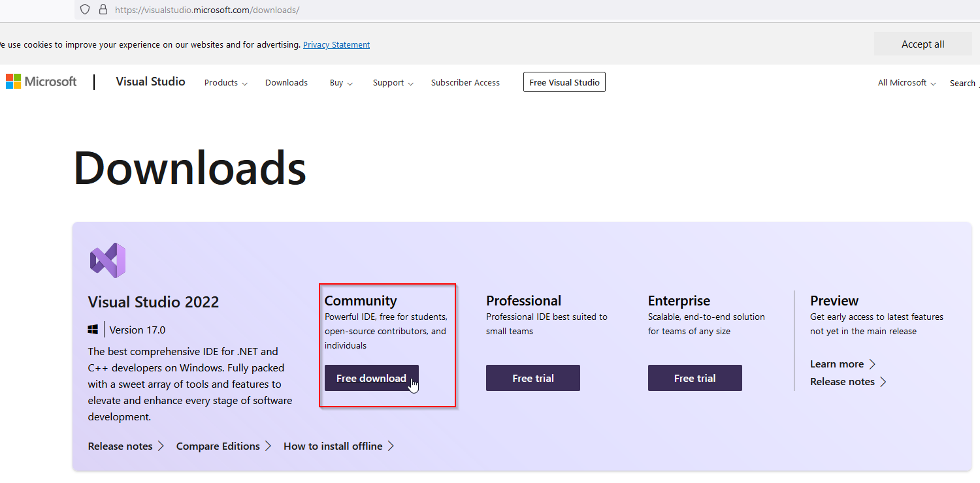
Task: Open the Support menu
Action: 392,82
